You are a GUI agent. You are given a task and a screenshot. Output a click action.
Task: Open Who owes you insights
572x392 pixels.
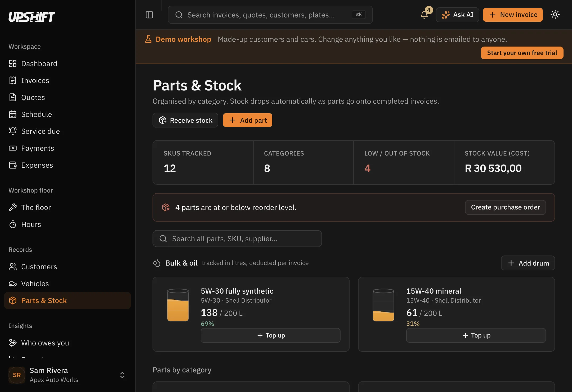[x=68, y=343]
